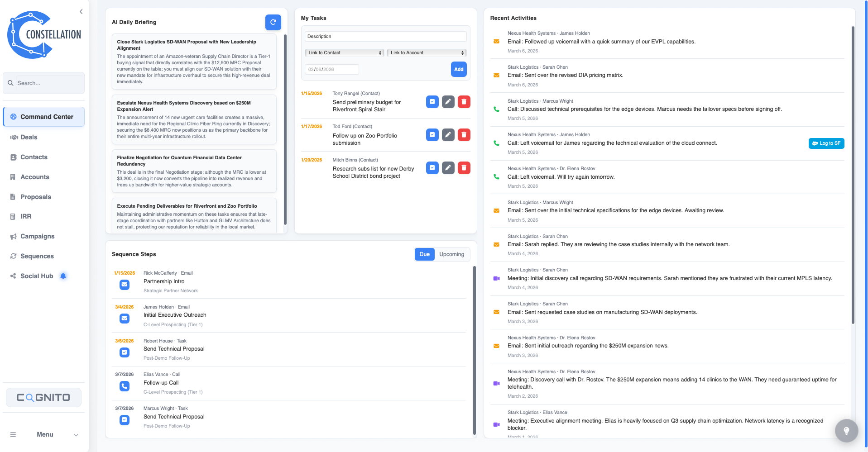Click the task Description input field
This screenshot has height=452, width=868.
385,36
